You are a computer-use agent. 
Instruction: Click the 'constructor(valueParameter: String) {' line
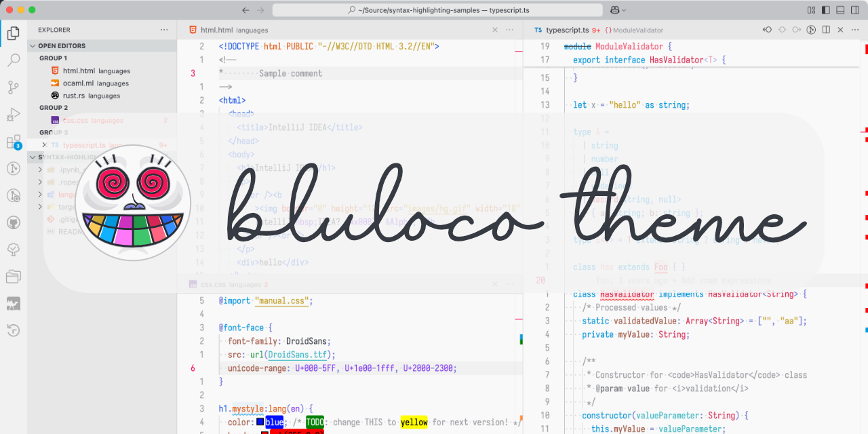(x=665, y=415)
